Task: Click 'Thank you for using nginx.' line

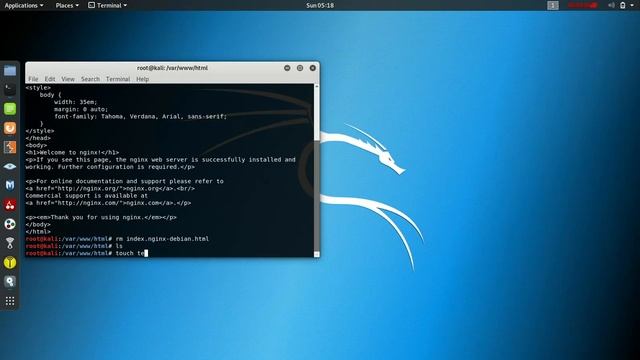Action: 101,217
